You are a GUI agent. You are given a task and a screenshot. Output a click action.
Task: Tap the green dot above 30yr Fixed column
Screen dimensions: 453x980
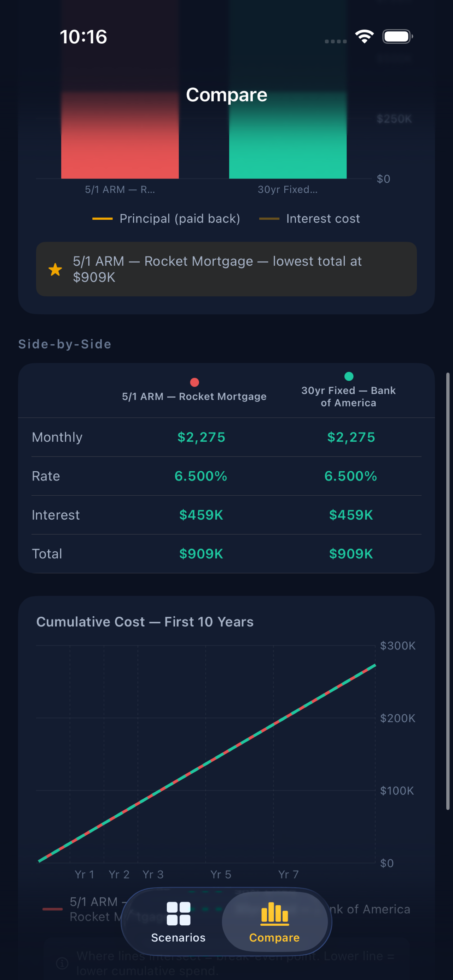pyautogui.click(x=349, y=377)
